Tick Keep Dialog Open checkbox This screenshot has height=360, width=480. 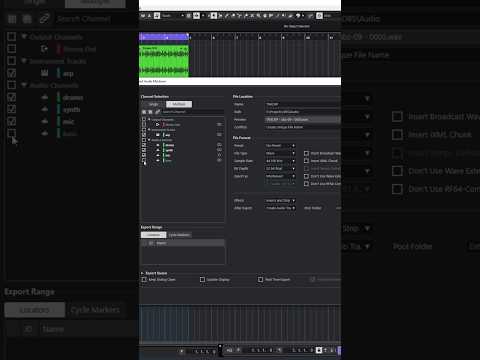tap(144, 279)
